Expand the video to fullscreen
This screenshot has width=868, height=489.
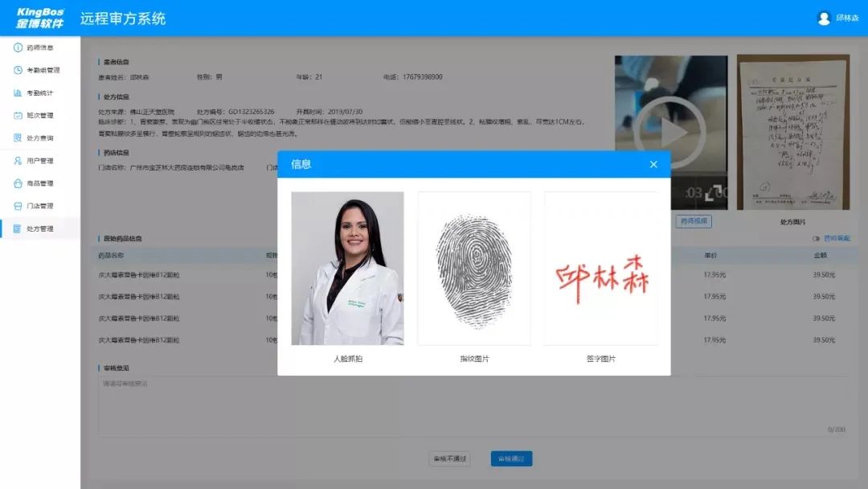(x=717, y=193)
